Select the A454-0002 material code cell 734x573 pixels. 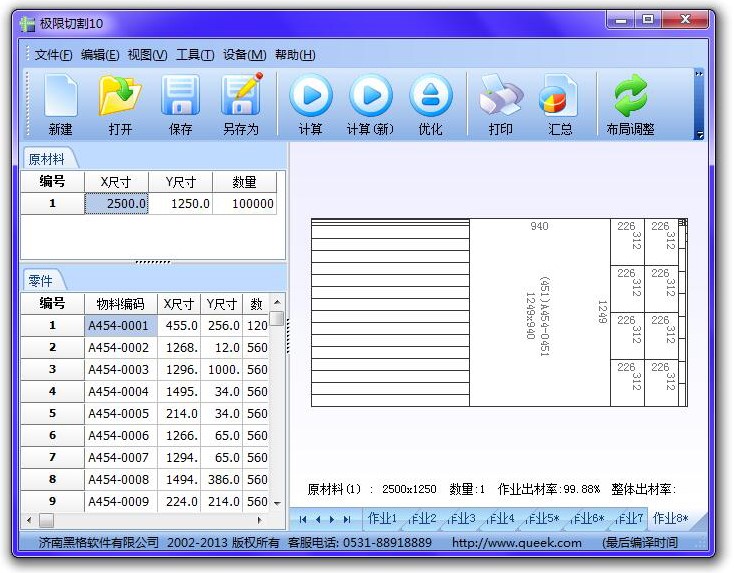click(121, 347)
